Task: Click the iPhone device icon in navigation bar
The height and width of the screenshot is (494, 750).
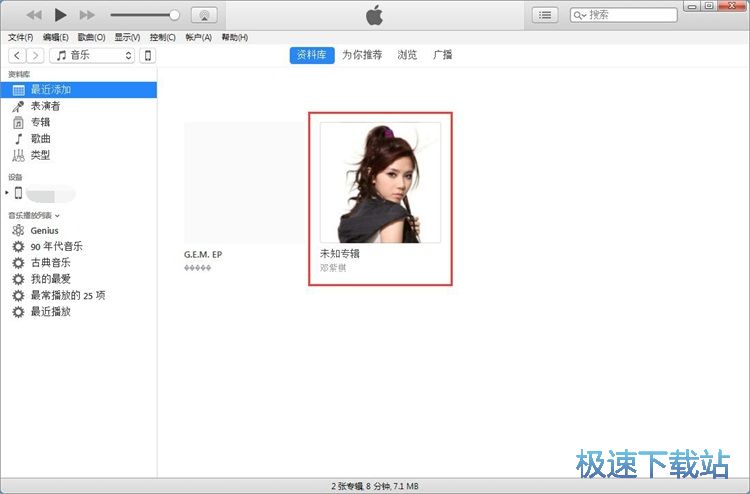Action: (148, 55)
